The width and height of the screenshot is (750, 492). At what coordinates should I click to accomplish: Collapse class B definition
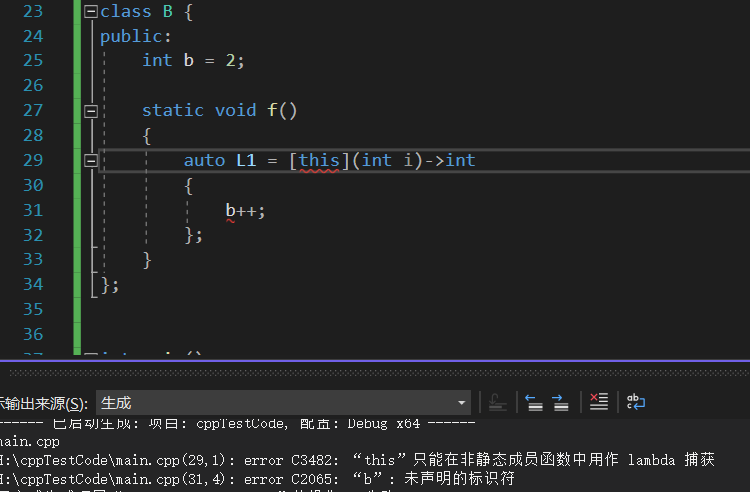tap(91, 12)
